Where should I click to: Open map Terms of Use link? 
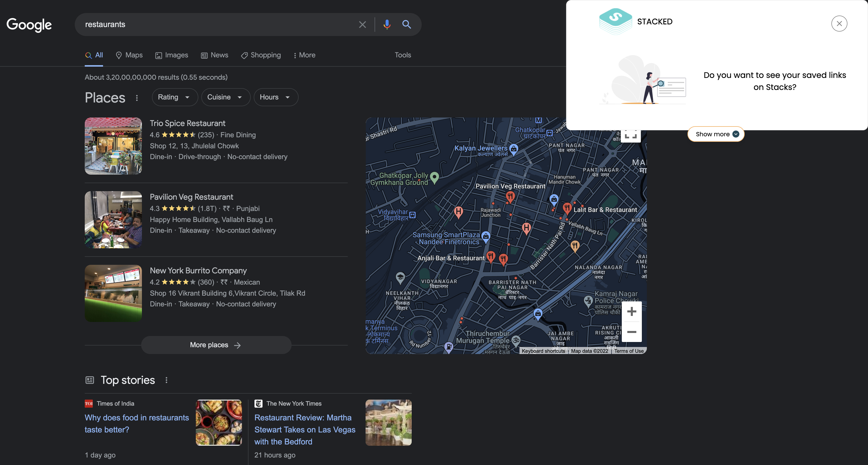click(x=629, y=351)
